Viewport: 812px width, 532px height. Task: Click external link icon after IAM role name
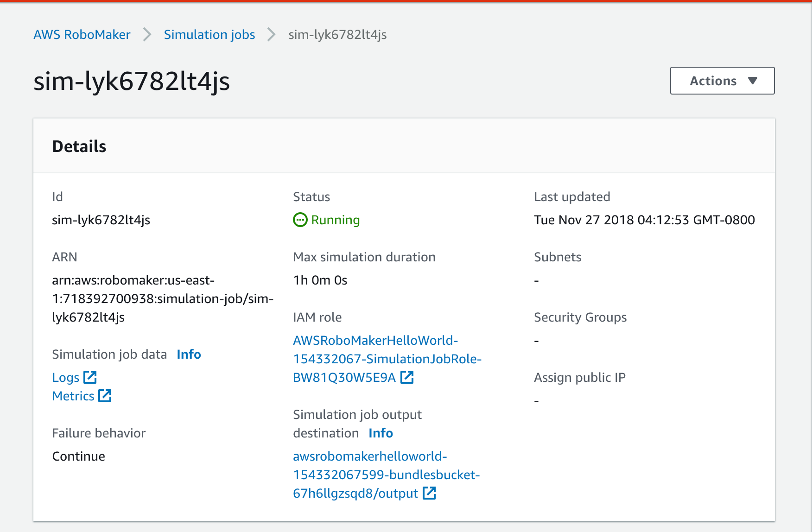coord(407,377)
